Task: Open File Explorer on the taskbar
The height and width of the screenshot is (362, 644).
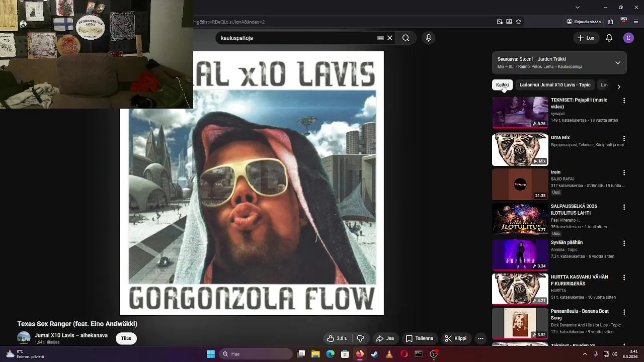Action: point(315,354)
